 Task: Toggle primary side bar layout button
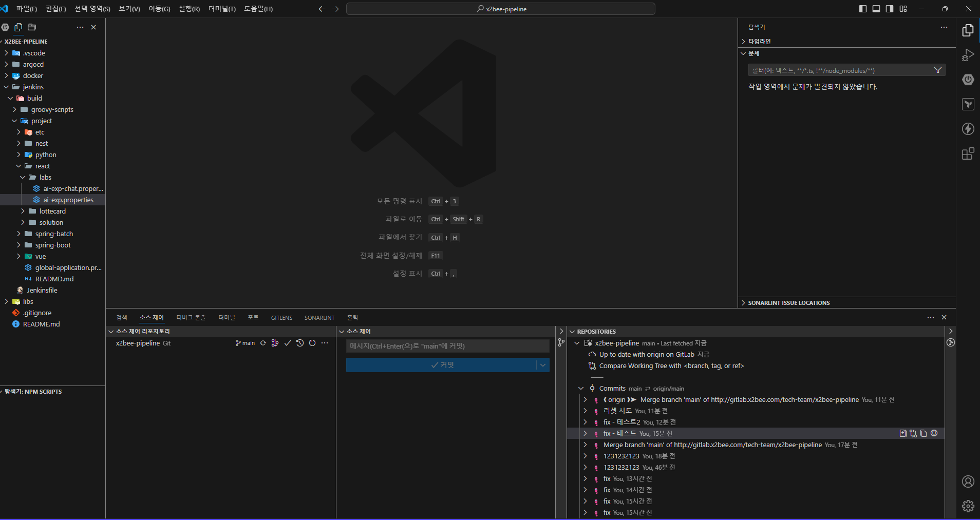click(863, 9)
